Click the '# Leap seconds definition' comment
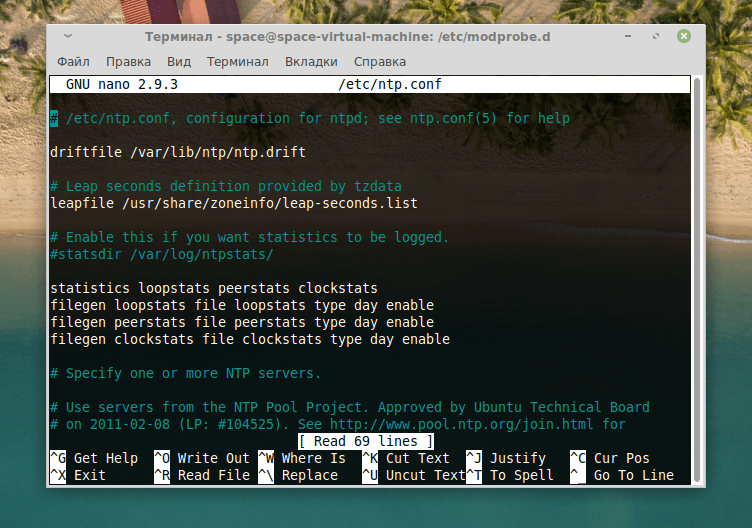Image resolution: width=752 pixels, height=528 pixels. tap(226, 187)
